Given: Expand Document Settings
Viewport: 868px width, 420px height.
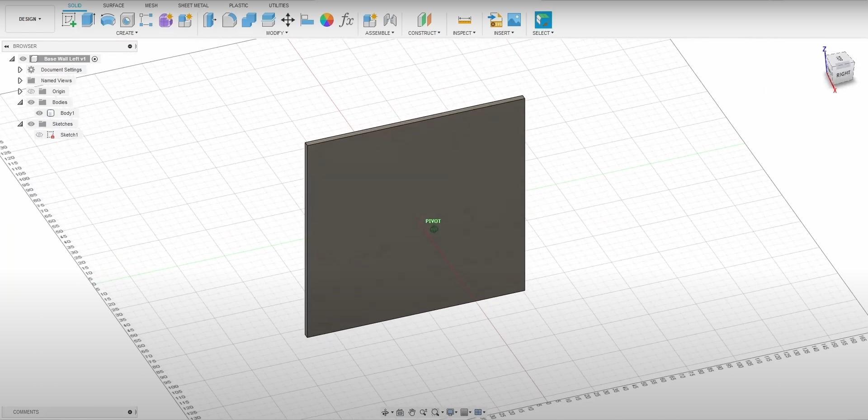Looking at the screenshot, I should pyautogui.click(x=20, y=70).
